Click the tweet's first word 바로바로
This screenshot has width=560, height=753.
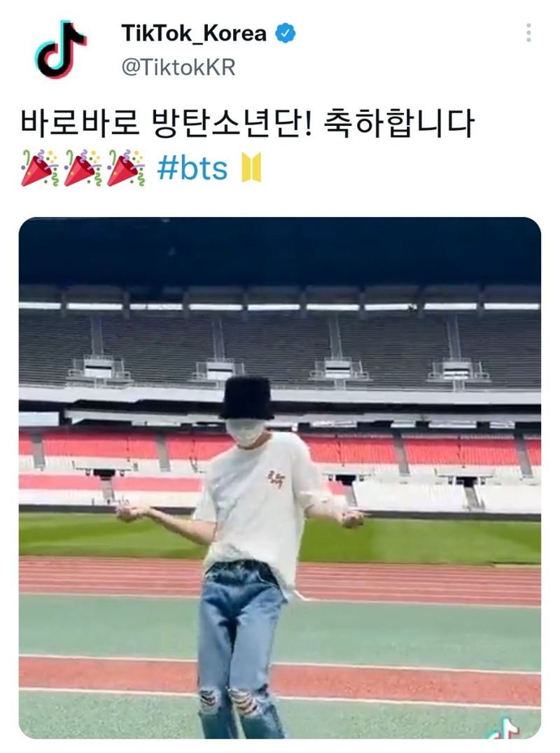pyautogui.click(x=79, y=124)
